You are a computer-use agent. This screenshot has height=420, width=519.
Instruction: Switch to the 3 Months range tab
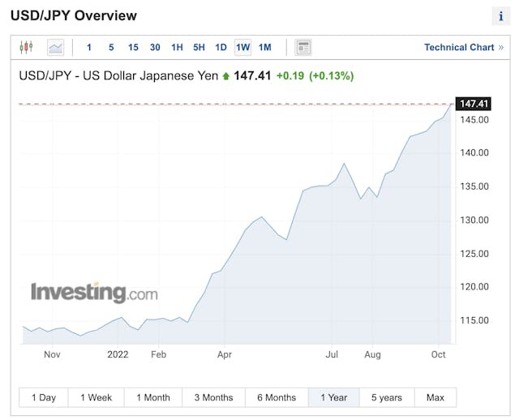pyautogui.click(x=213, y=397)
